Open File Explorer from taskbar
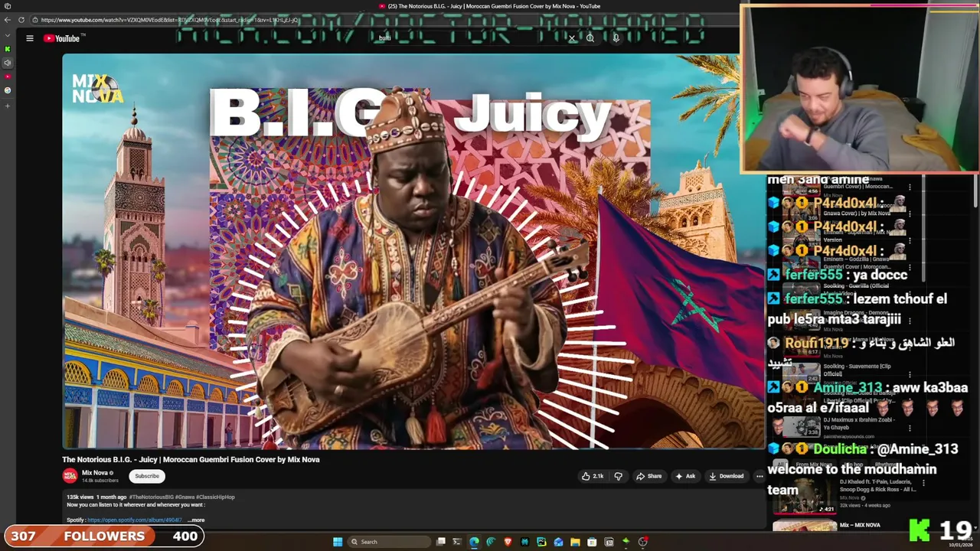 pos(575,542)
